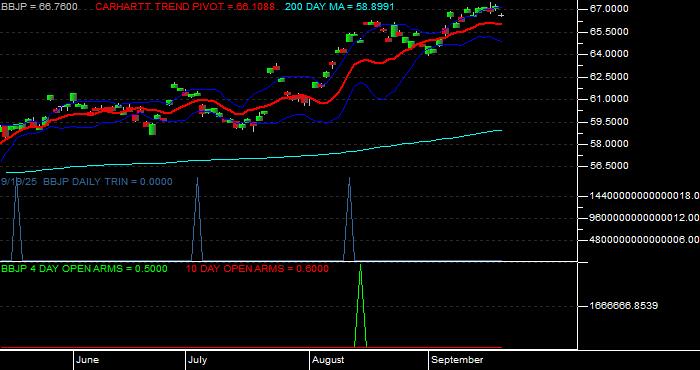
Task: Click the June label on the time axis
Action: coord(88,360)
